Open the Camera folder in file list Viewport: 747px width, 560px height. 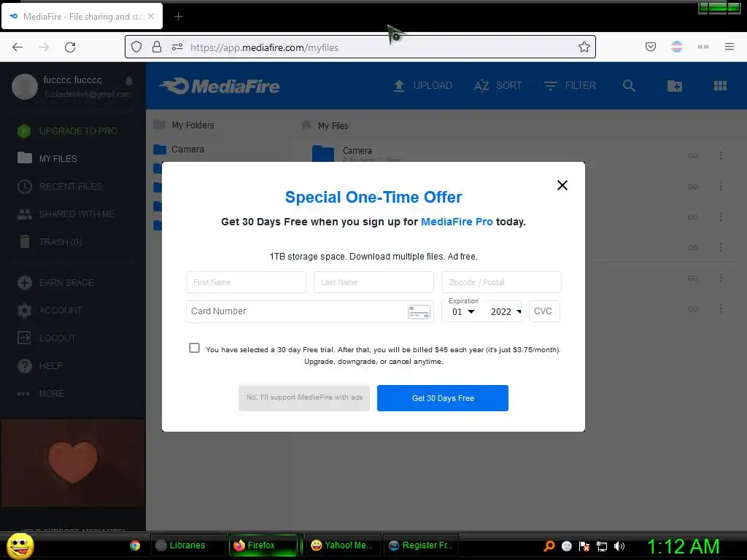(x=357, y=151)
